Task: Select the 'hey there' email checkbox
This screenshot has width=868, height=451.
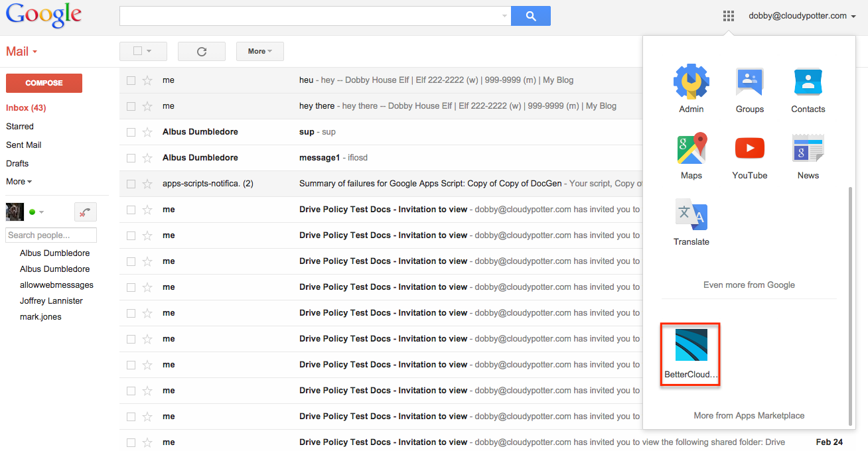Action: pyautogui.click(x=131, y=106)
